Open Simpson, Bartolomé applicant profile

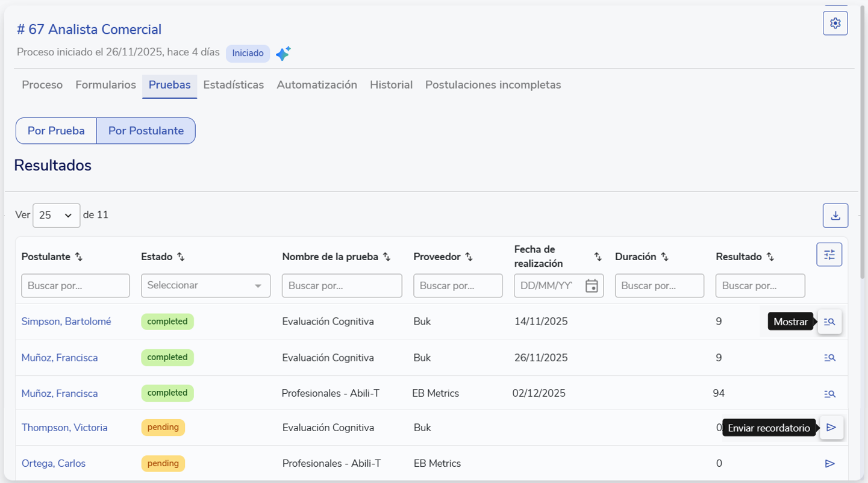[x=66, y=322]
